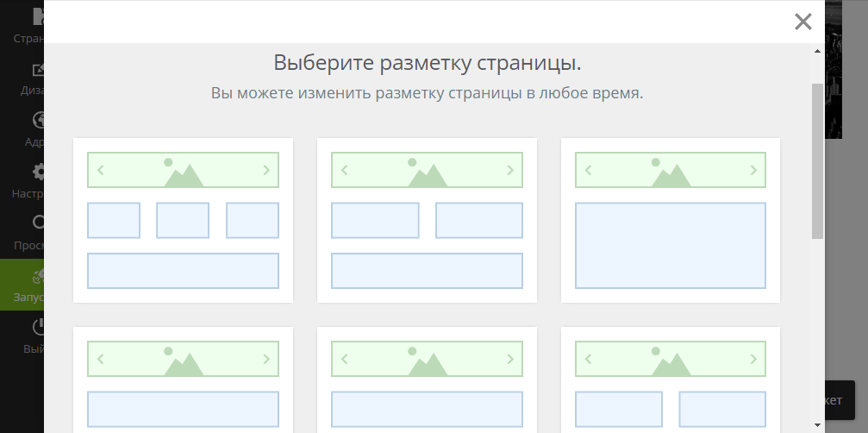The height and width of the screenshot is (433, 868).
Task: Choose layout with one large content block
Action: [671, 220]
